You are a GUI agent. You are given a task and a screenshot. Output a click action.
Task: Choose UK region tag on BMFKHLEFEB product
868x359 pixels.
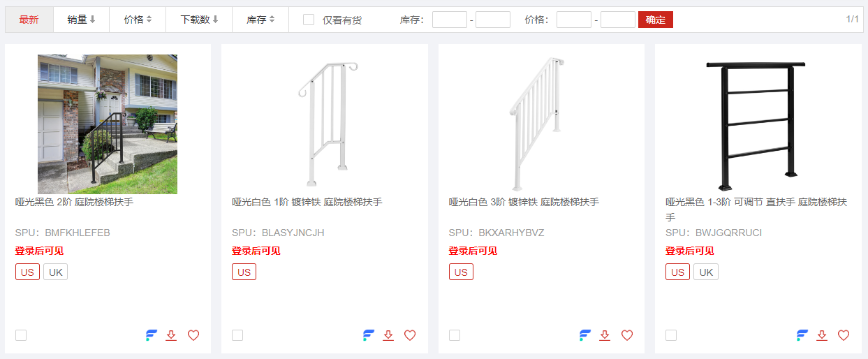coord(56,272)
